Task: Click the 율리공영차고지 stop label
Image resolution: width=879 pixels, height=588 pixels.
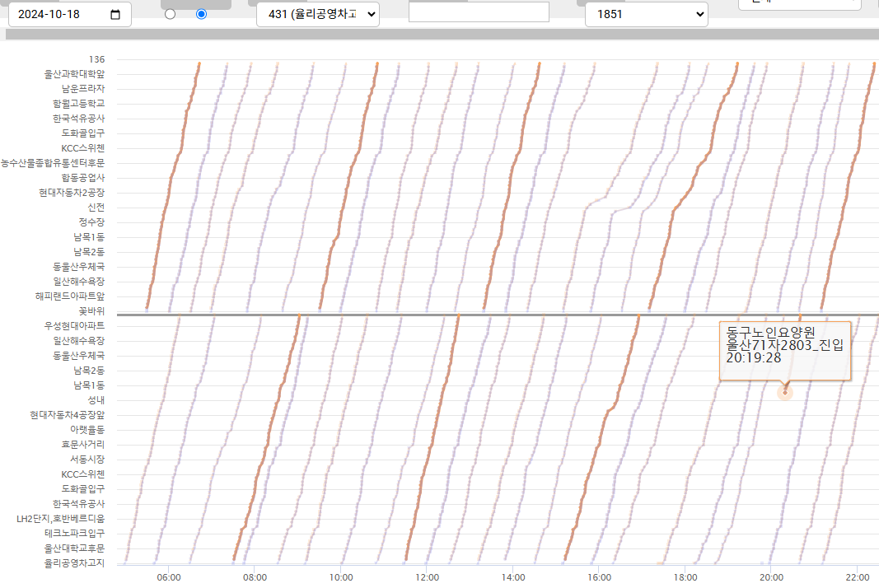Action: tap(75, 563)
